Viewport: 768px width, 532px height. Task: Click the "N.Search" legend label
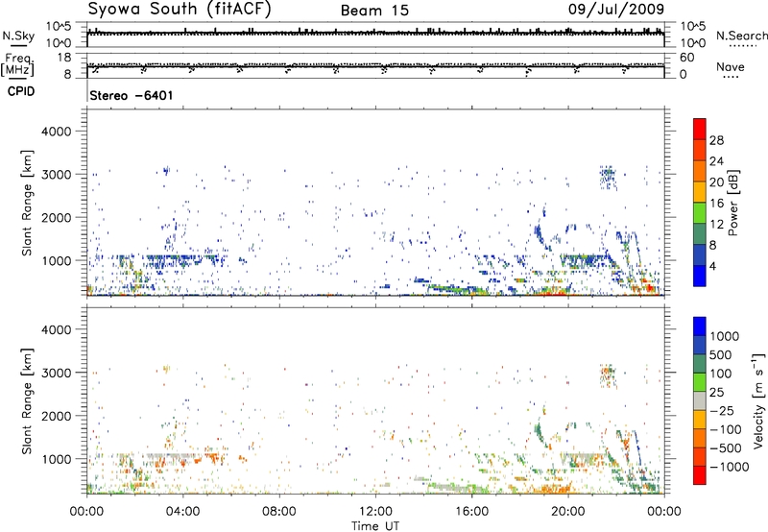coord(741,36)
